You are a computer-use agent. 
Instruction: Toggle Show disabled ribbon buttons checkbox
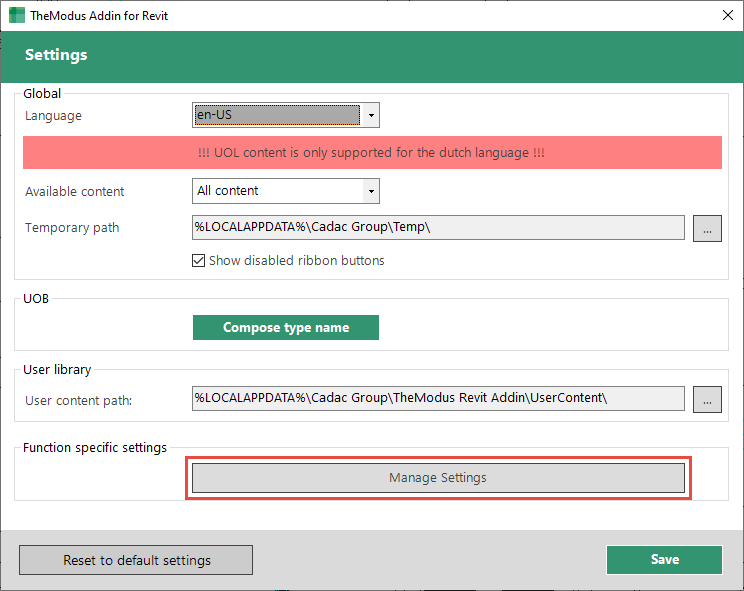pos(198,260)
